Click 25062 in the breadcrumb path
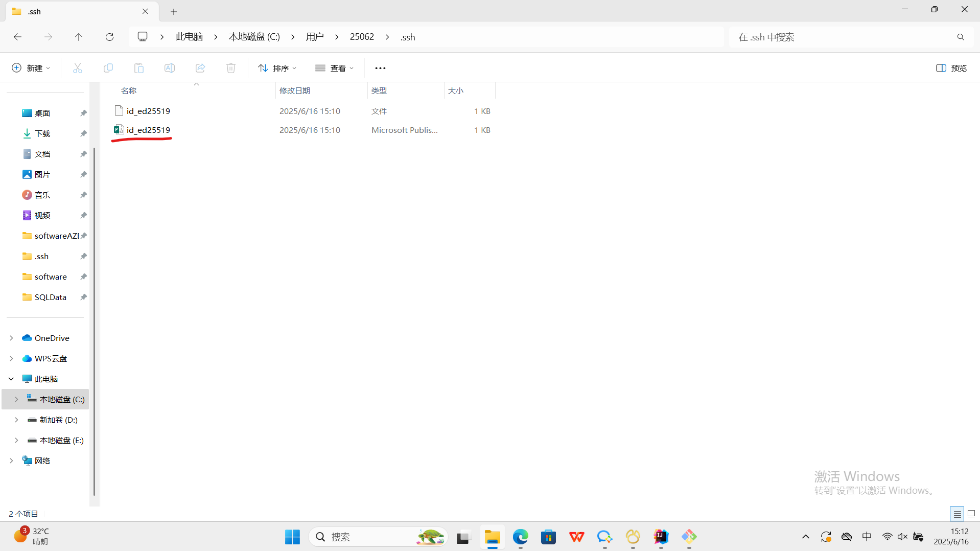 [362, 36]
